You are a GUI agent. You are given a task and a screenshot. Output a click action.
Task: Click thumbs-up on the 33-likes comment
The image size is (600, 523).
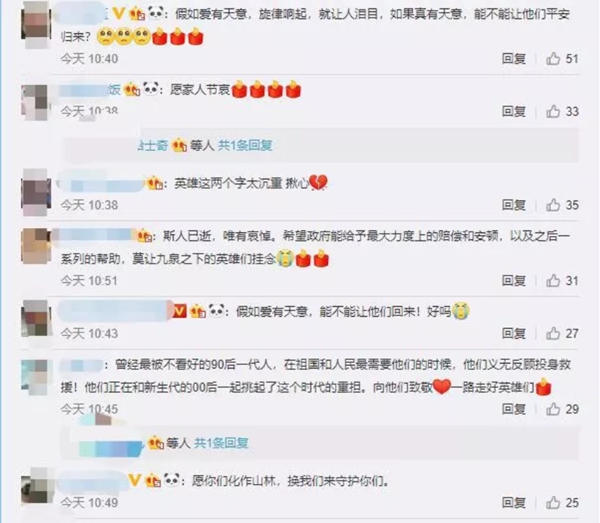(553, 111)
